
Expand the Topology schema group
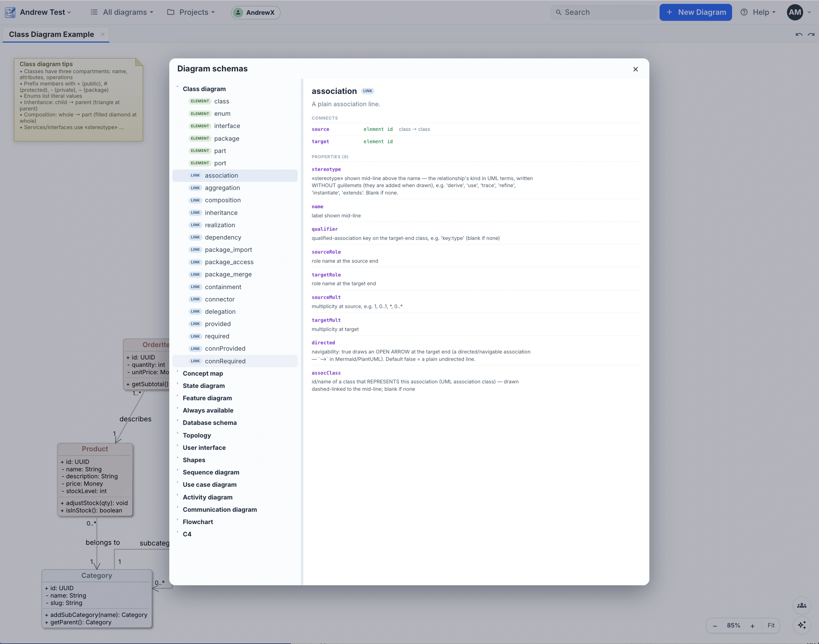196,435
